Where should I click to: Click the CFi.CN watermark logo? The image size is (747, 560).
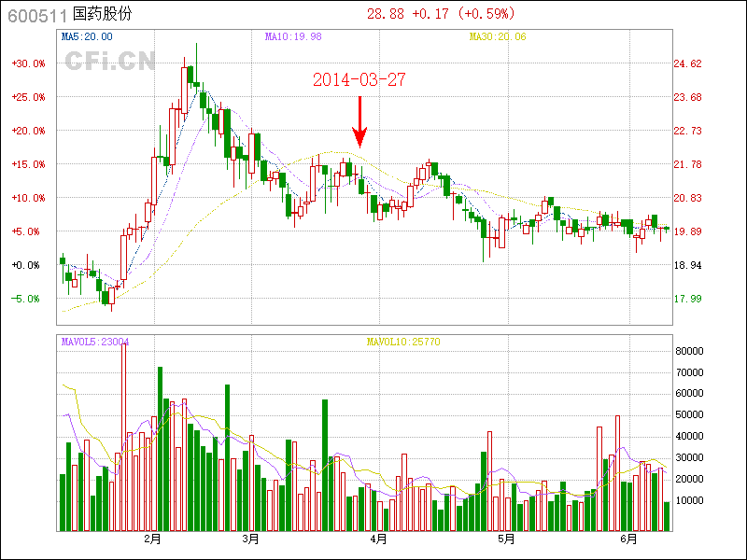coord(109,62)
